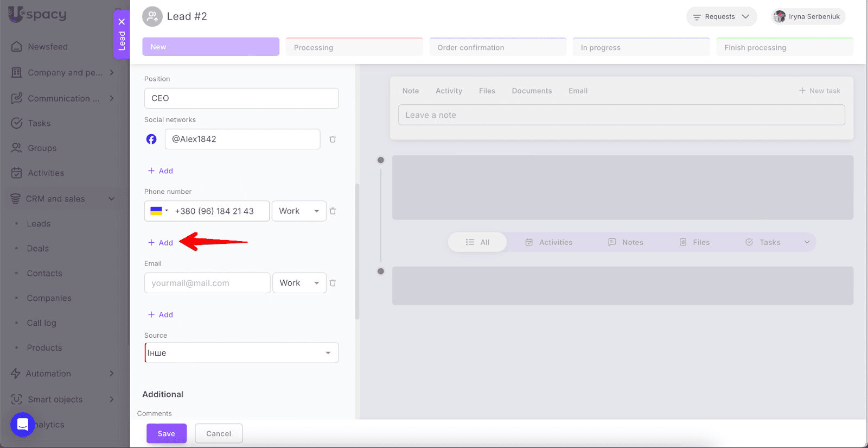The height and width of the screenshot is (448, 868).
Task: Click trash icon beside phone number
Action: 333,211
